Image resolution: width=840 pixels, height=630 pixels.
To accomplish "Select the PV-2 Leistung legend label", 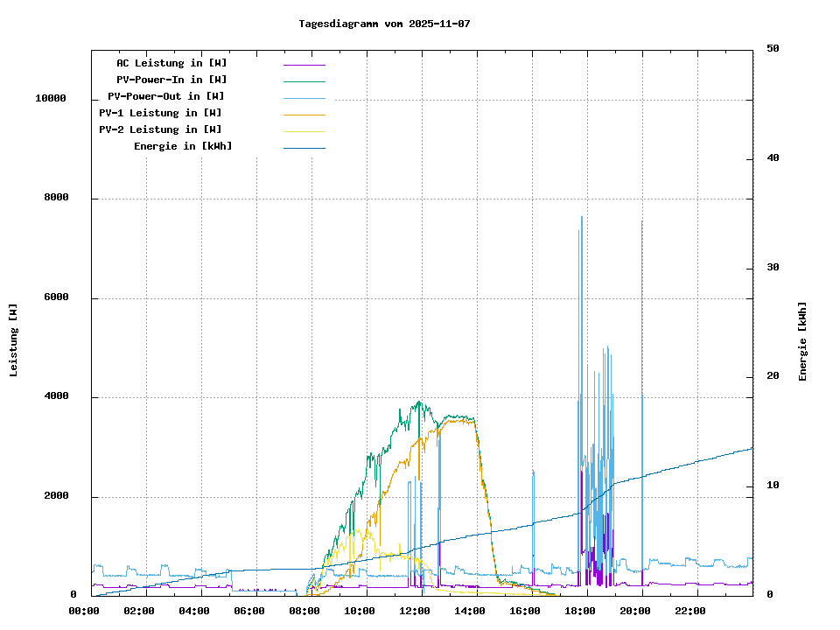I will 160,129.
